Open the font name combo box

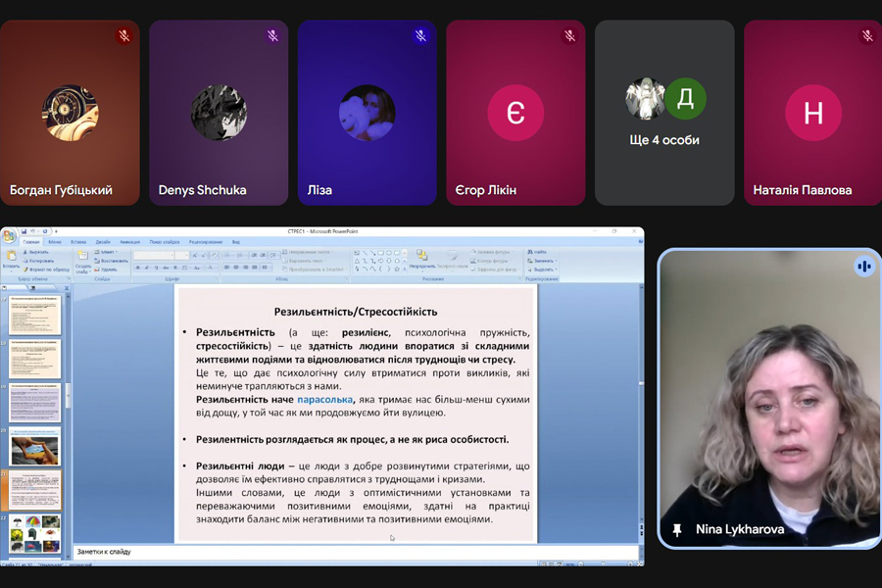pyautogui.click(x=154, y=256)
